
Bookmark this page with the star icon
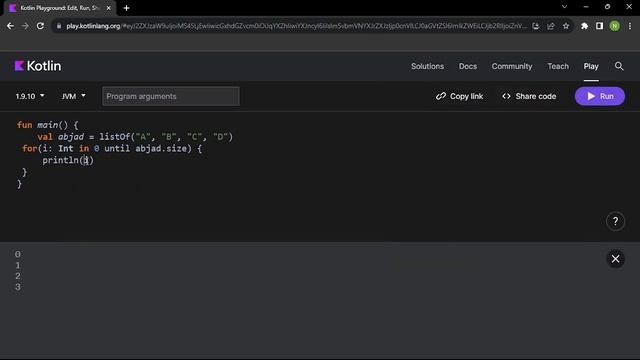pos(566,26)
